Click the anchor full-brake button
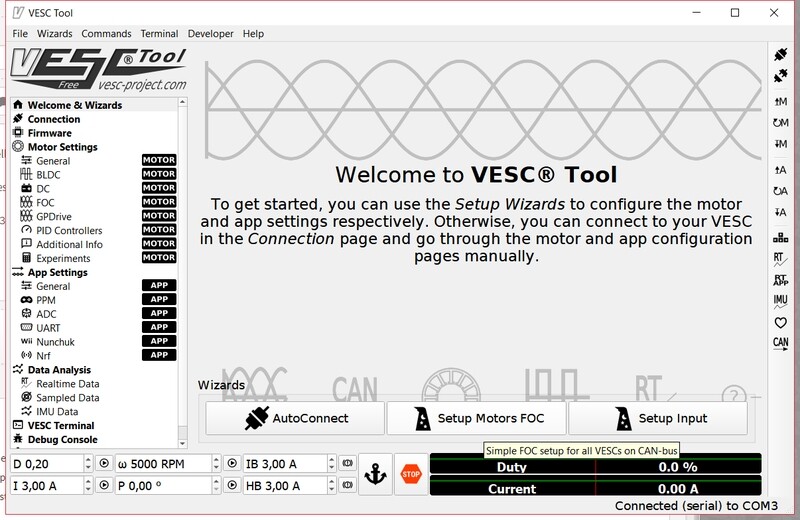 [x=375, y=474]
